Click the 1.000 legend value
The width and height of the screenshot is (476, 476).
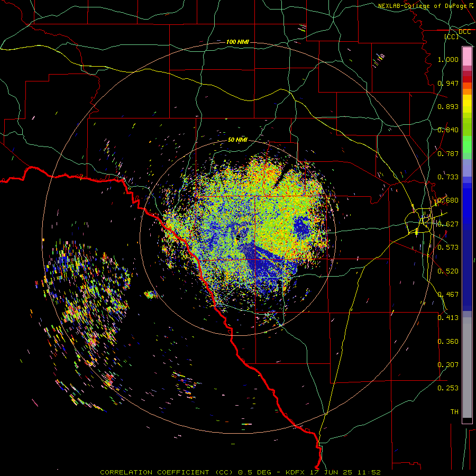pyautogui.click(x=448, y=59)
